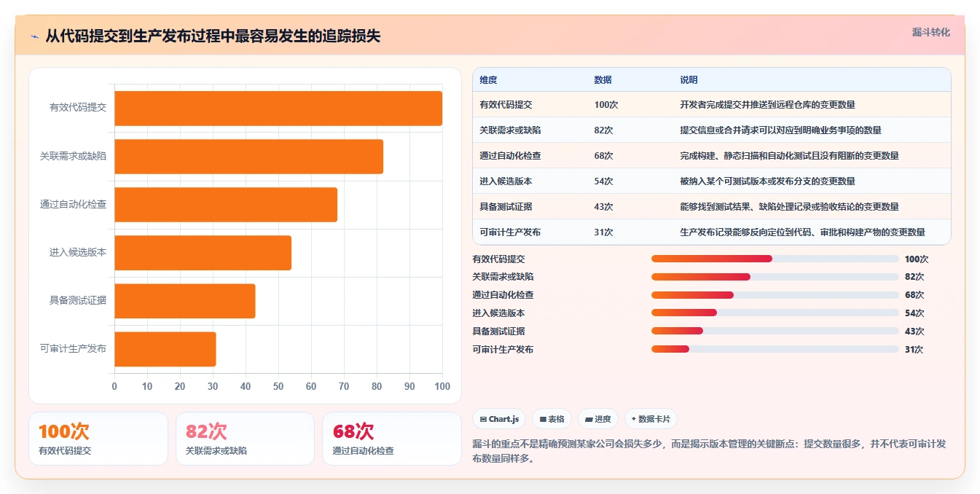980x494 pixels.
Task: Click the 说明 table column header
Action: 689,80
